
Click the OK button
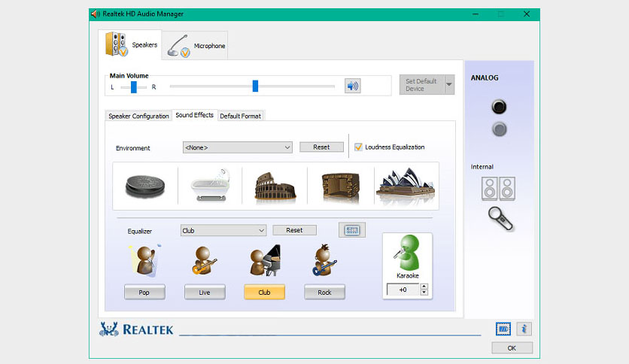click(x=512, y=348)
